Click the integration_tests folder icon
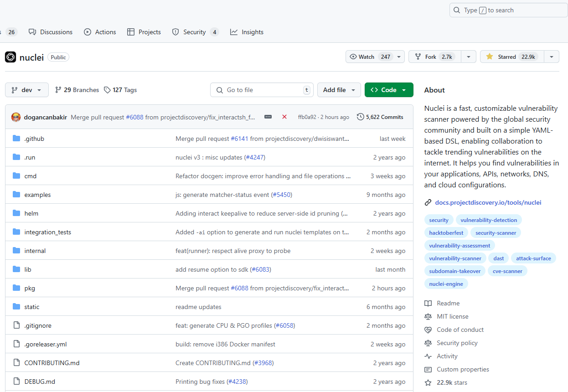 coord(17,232)
